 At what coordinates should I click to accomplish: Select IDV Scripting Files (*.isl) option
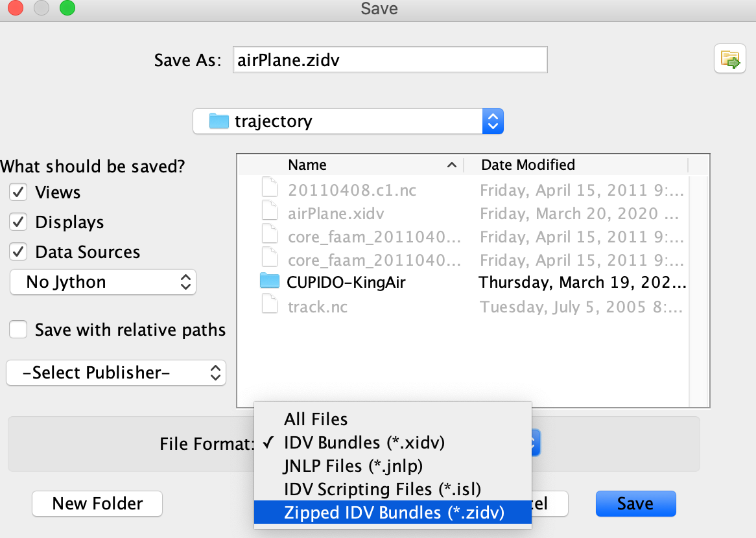click(x=382, y=489)
